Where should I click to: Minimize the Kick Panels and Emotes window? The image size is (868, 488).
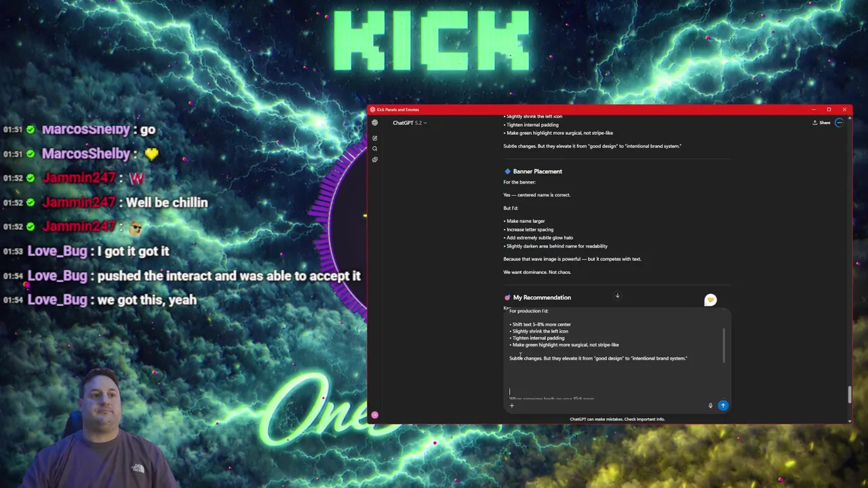pos(813,110)
